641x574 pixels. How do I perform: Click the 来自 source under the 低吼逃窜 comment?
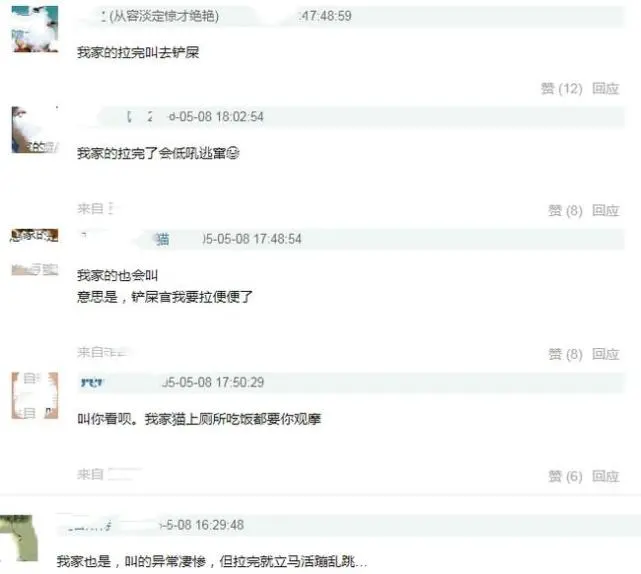[x=95, y=209]
